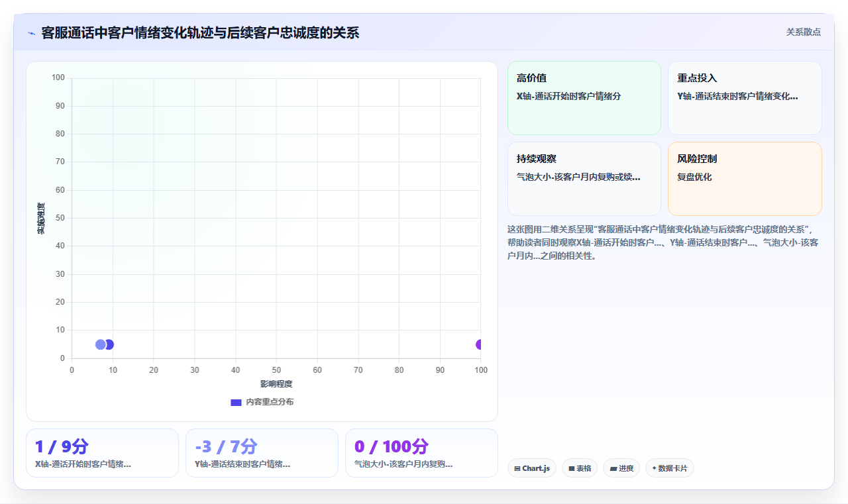Click the 数据卡片 sparkle icon
The image size is (848, 504).
[x=654, y=468]
